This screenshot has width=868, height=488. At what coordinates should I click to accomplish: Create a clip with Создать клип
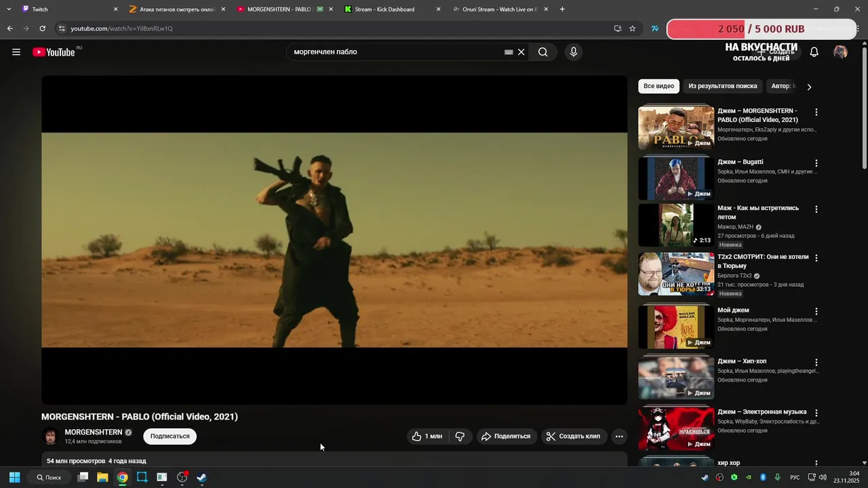tap(574, 436)
